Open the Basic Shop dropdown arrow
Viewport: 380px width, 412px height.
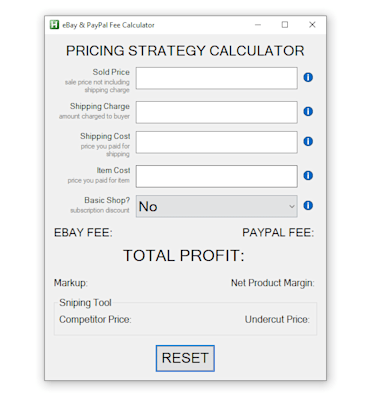click(292, 206)
